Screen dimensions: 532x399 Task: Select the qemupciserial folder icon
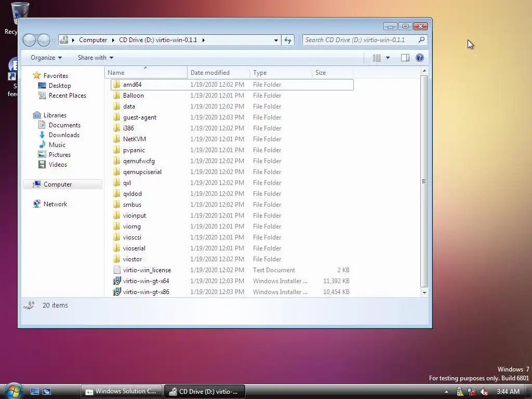coord(116,171)
